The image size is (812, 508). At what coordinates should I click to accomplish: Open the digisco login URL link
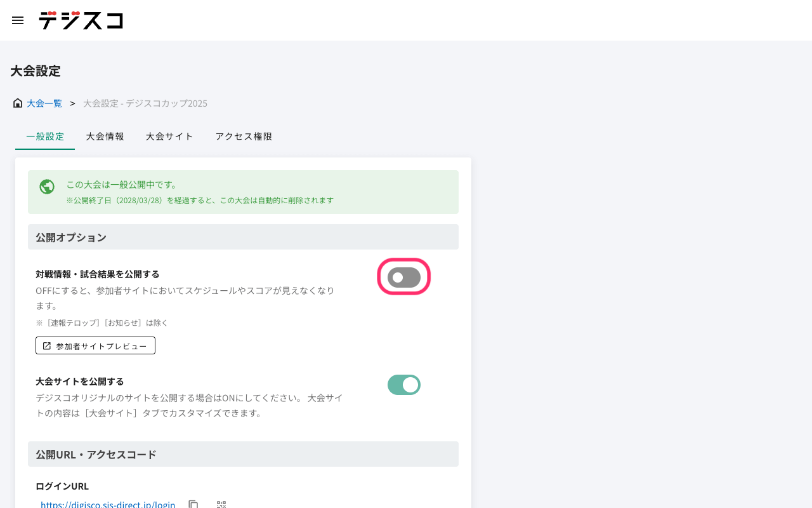click(108, 504)
